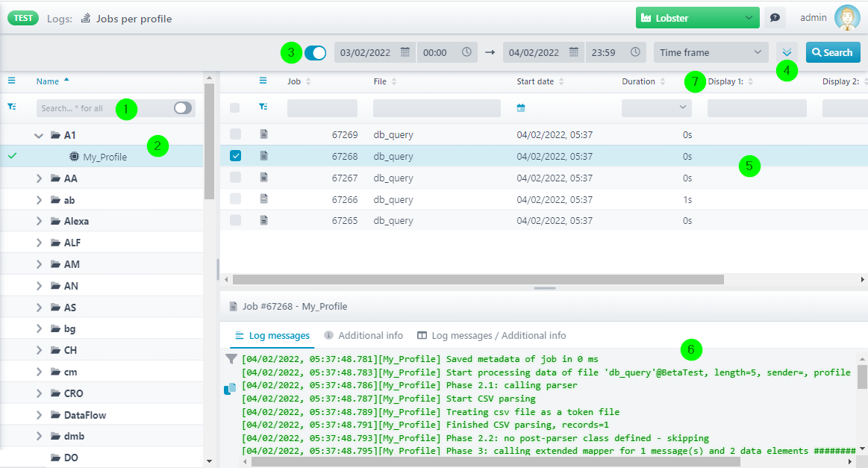This screenshot has width=868, height=468.
Task: Open Log messages / Additional info tab
Action: click(492, 336)
